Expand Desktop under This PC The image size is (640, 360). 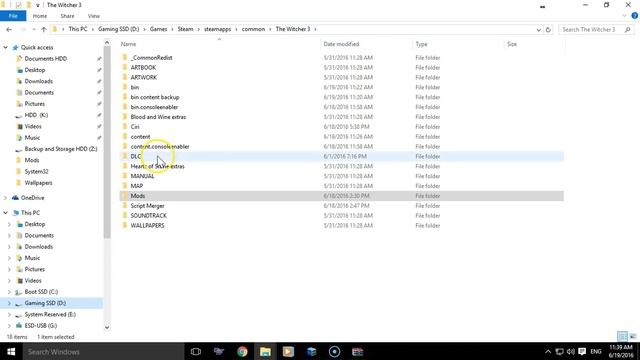tap(9, 224)
